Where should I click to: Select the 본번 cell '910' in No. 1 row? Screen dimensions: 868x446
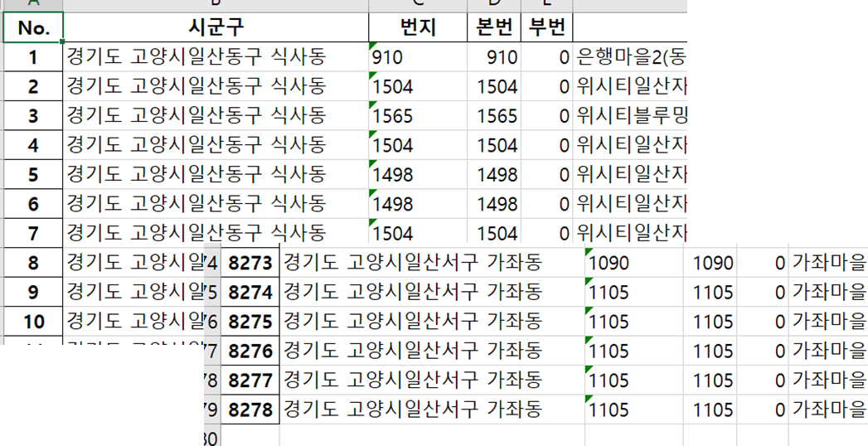(x=494, y=57)
